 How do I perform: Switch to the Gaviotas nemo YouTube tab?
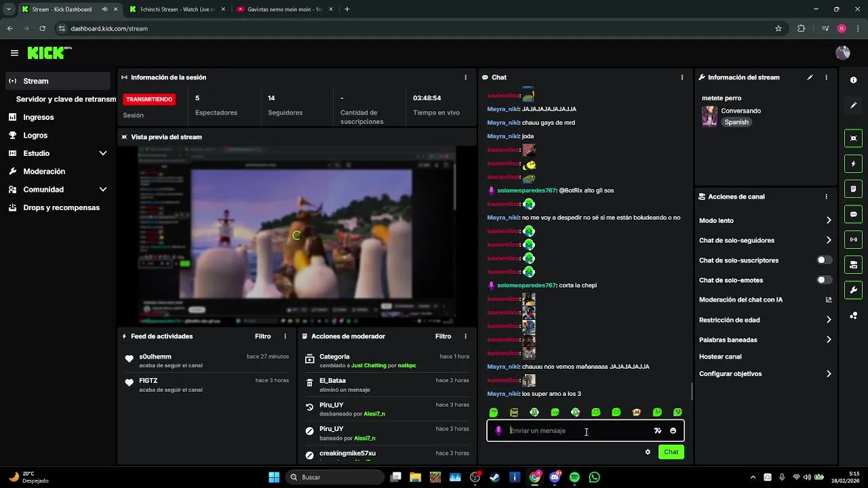(x=283, y=9)
